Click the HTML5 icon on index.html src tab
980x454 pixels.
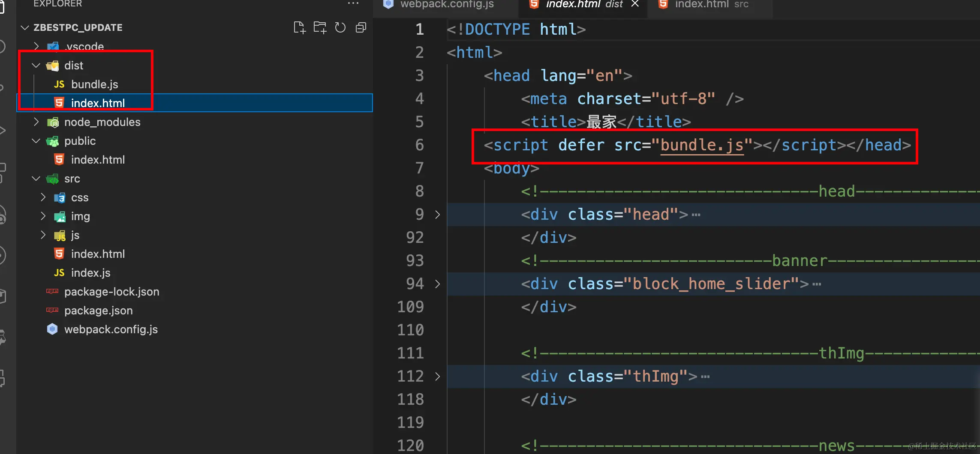(x=663, y=4)
